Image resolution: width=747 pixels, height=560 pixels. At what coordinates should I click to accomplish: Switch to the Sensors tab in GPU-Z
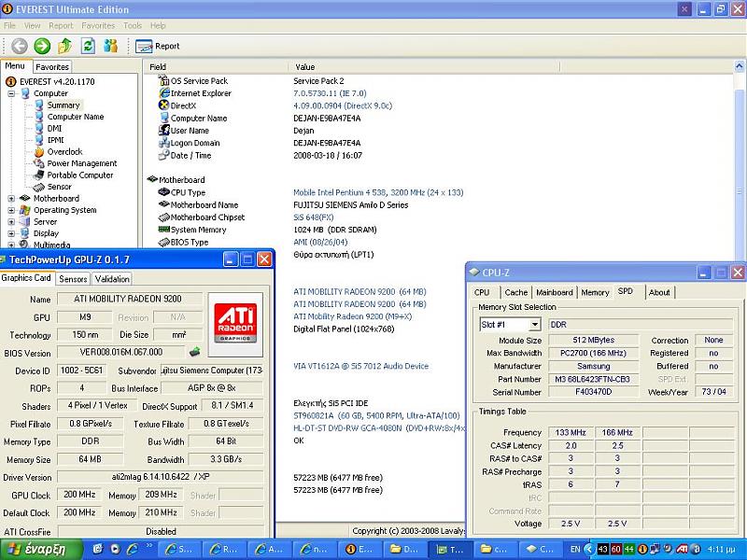tap(73, 279)
